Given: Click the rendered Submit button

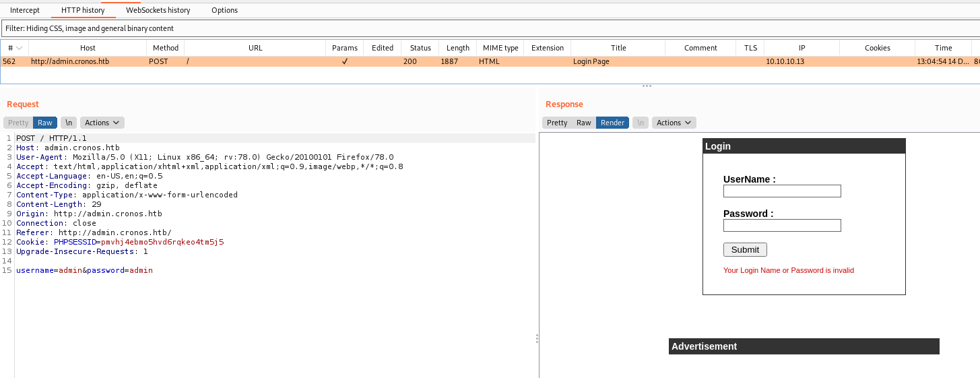Looking at the screenshot, I should click(745, 249).
